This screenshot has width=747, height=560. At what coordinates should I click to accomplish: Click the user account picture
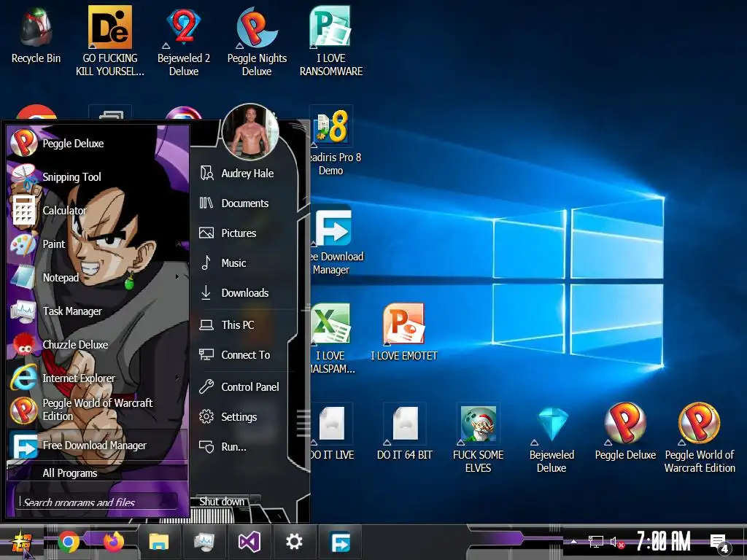[x=251, y=132]
